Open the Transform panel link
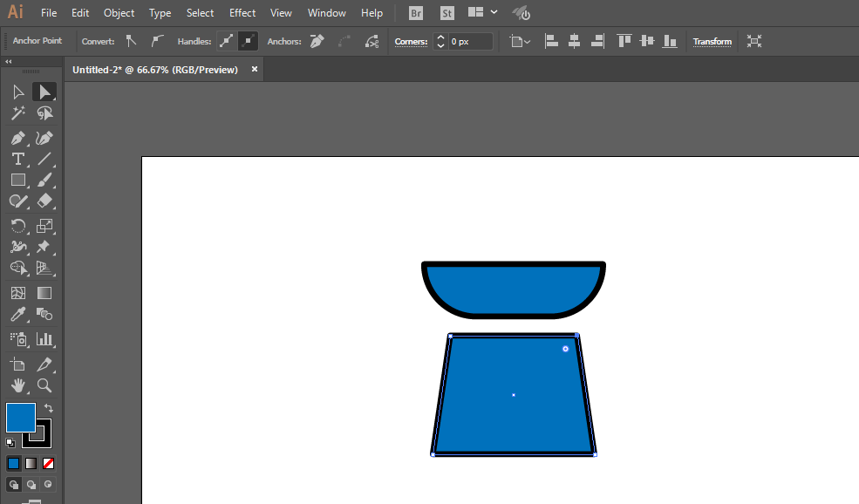The height and width of the screenshot is (504, 859). pyautogui.click(x=712, y=42)
